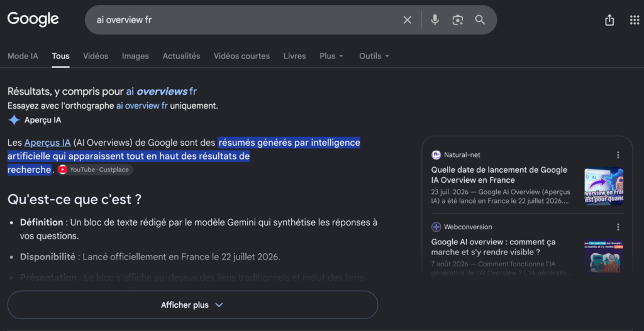Open the Google apps grid icon
The height and width of the screenshot is (331, 644).
635,19
